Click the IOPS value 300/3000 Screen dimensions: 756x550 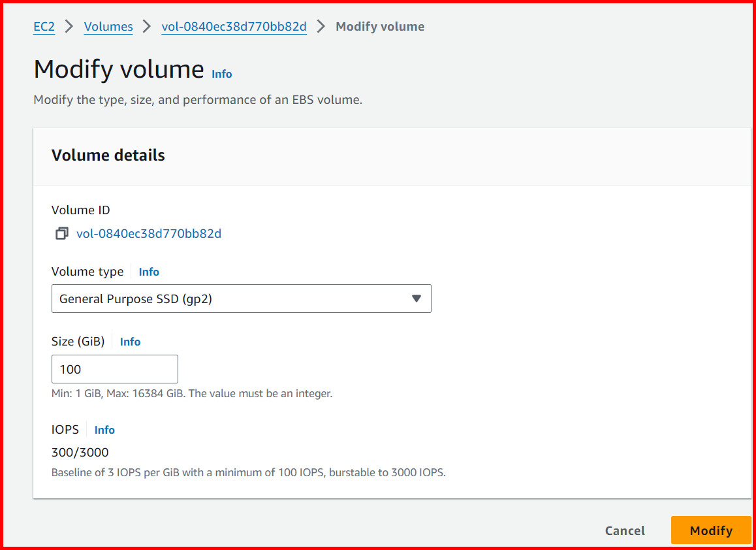click(x=80, y=452)
